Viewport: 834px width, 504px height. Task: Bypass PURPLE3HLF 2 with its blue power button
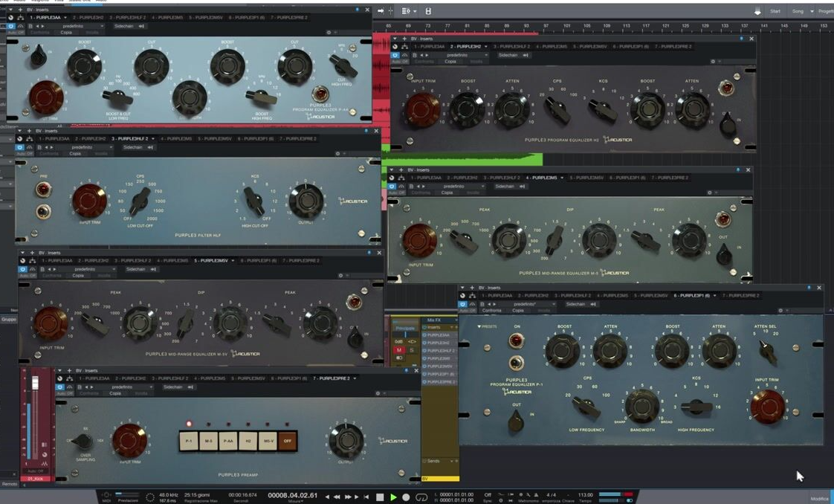point(19,147)
